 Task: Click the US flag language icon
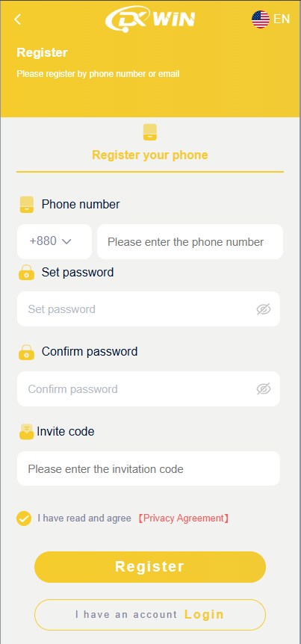click(x=261, y=19)
